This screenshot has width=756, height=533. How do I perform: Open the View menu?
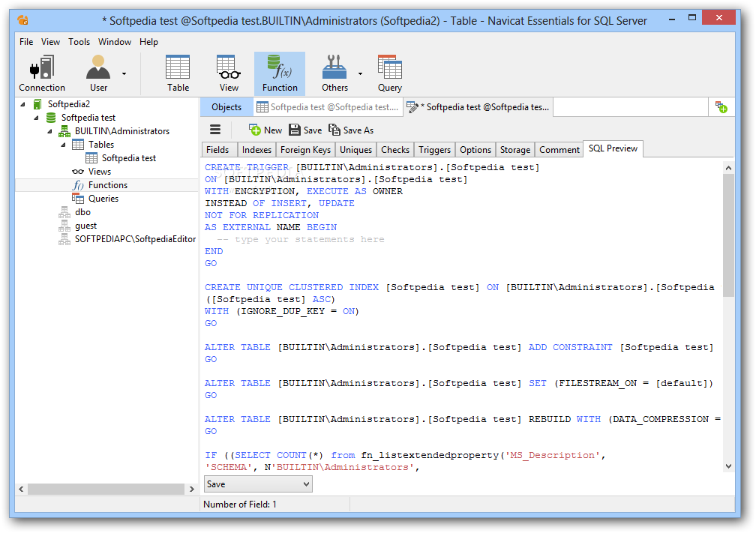pyautogui.click(x=50, y=42)
